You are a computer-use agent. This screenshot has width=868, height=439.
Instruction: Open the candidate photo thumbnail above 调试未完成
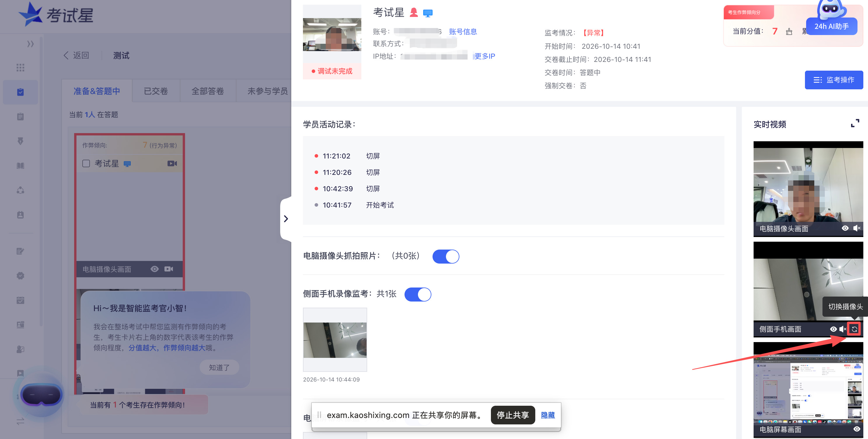coord(332,34)
